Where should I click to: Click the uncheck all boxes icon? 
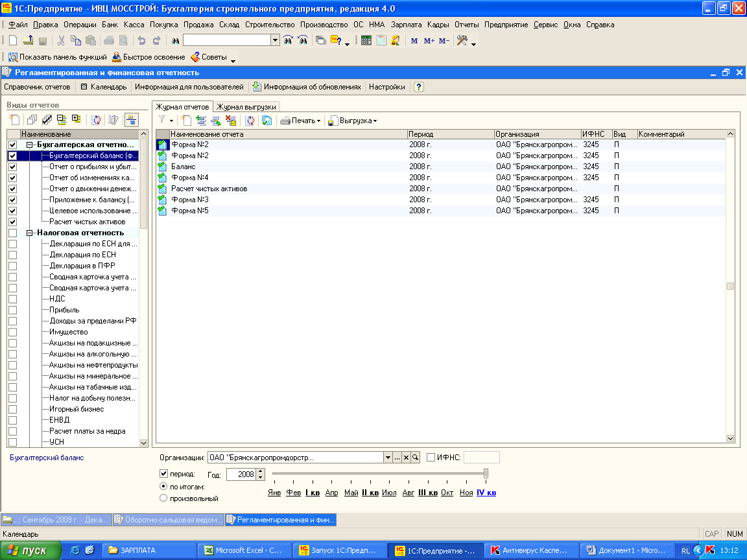pos(32,120)
